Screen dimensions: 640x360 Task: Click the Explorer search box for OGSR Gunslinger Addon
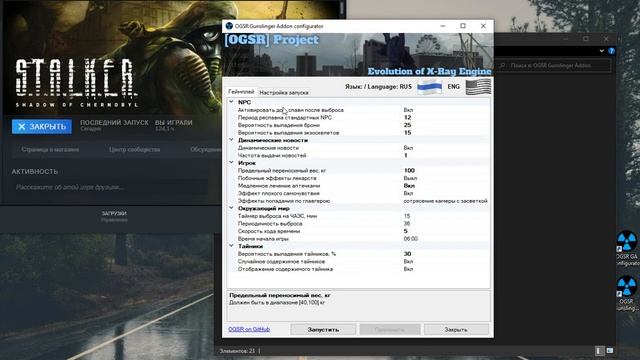553,65
